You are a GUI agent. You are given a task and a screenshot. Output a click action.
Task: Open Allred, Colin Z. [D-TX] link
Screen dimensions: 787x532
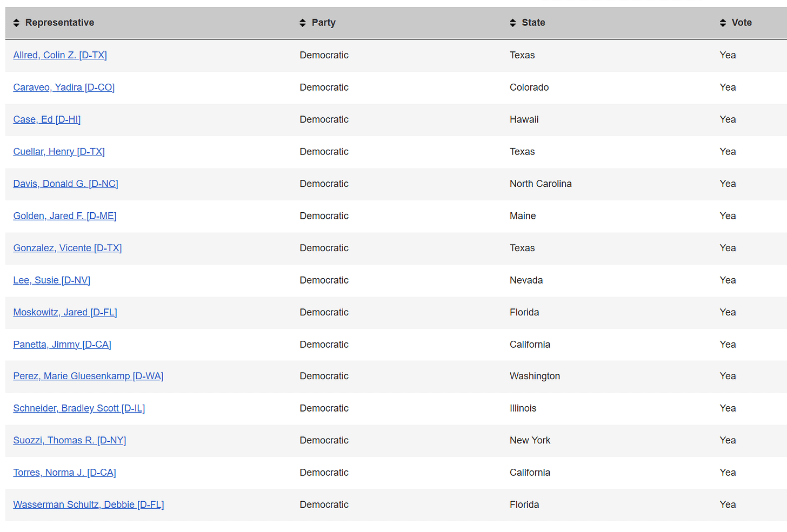[x=60, y=55]
